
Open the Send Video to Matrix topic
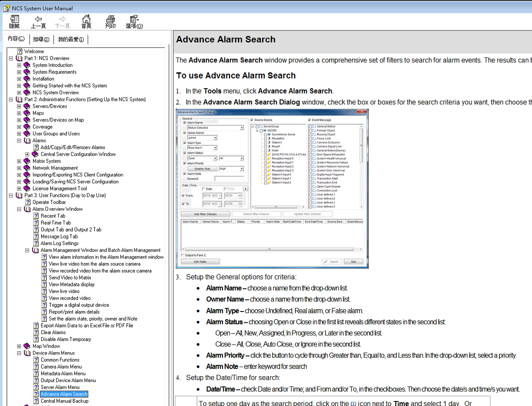(x=70, y=278)
